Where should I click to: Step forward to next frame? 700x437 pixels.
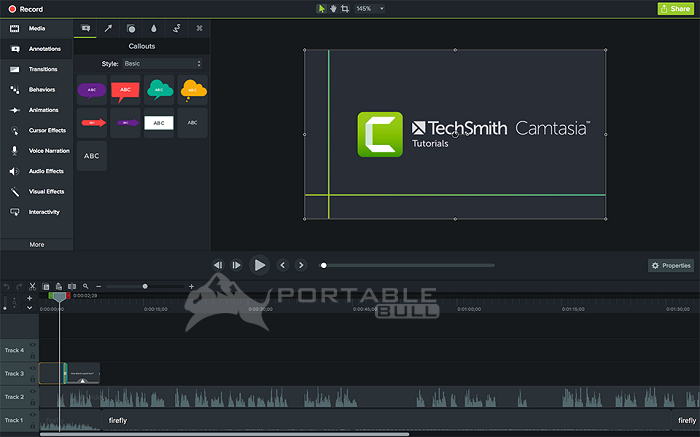[236, 265]
